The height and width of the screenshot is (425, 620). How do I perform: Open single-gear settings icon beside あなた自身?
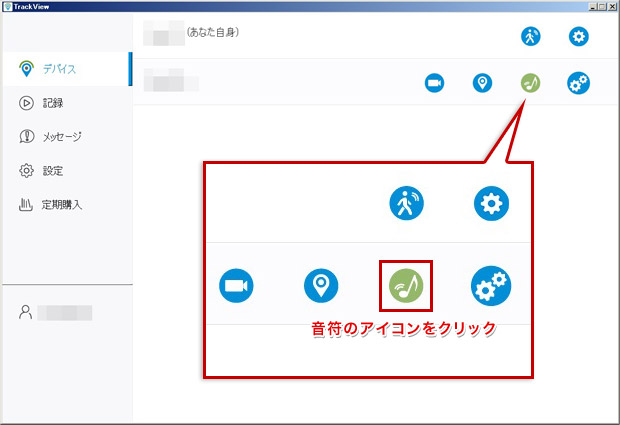point(578,36)
